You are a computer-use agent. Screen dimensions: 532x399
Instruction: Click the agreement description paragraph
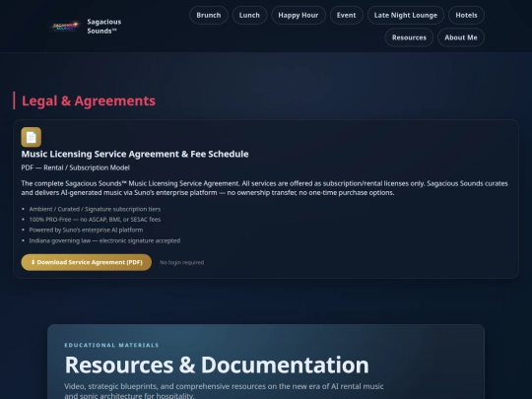pos(265,188)
